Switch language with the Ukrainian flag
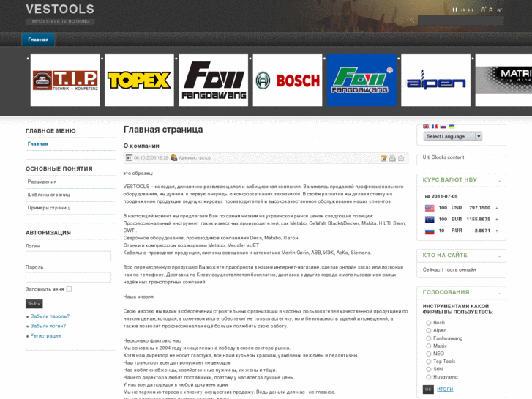 coord(452,127)
